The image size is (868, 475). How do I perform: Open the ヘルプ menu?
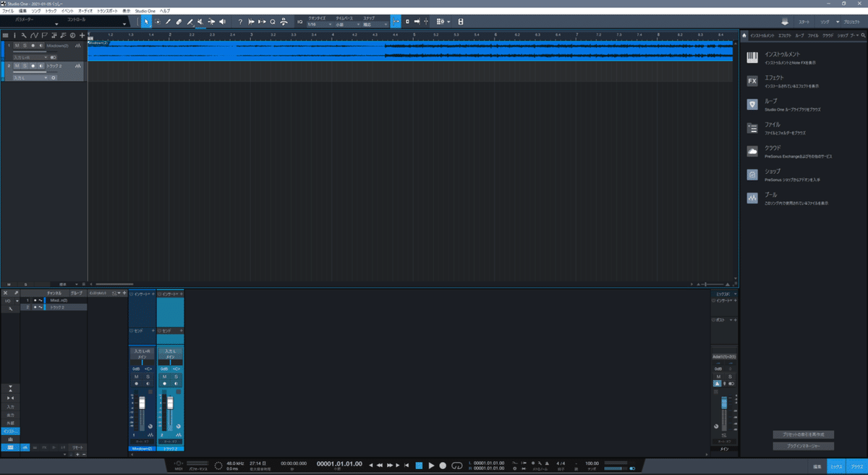point(164,12)
